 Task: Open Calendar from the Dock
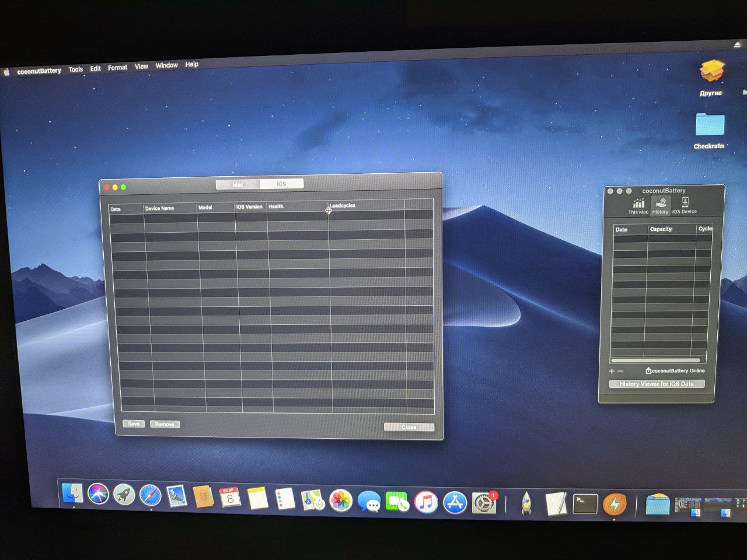[230, 498]
